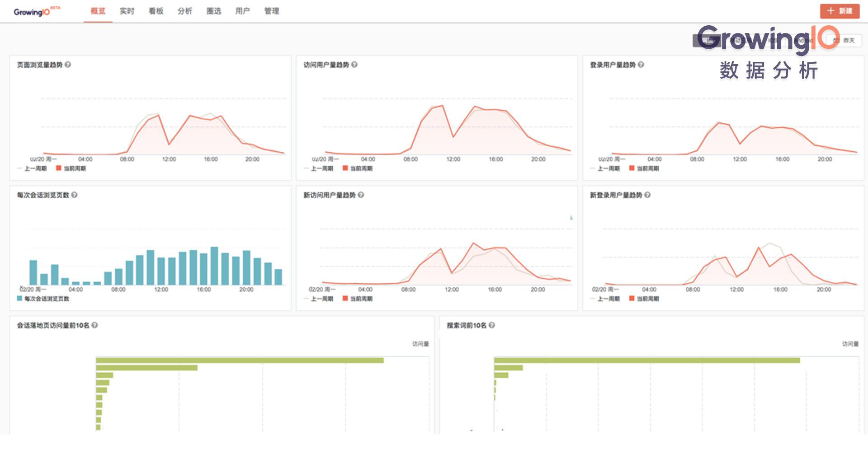Toggle 当前周期 legend in 新登录用户量趋势 chart
Screen dimensions: 868x453
point(644,299)
